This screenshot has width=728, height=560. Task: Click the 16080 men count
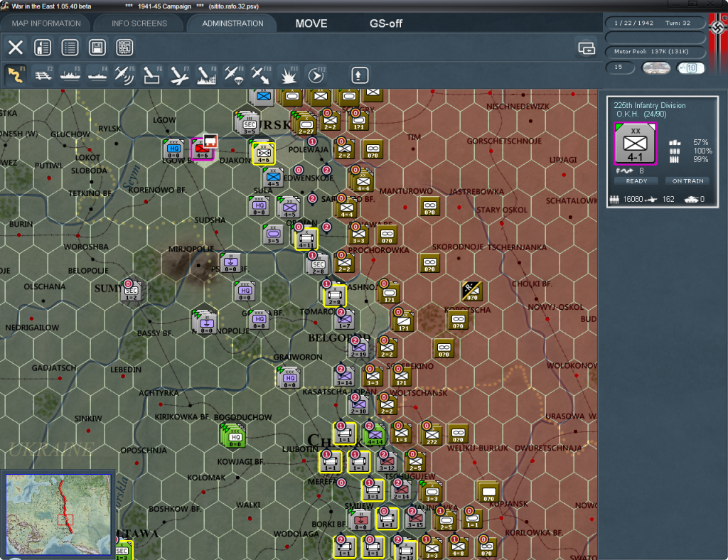(x=633, y=199)
